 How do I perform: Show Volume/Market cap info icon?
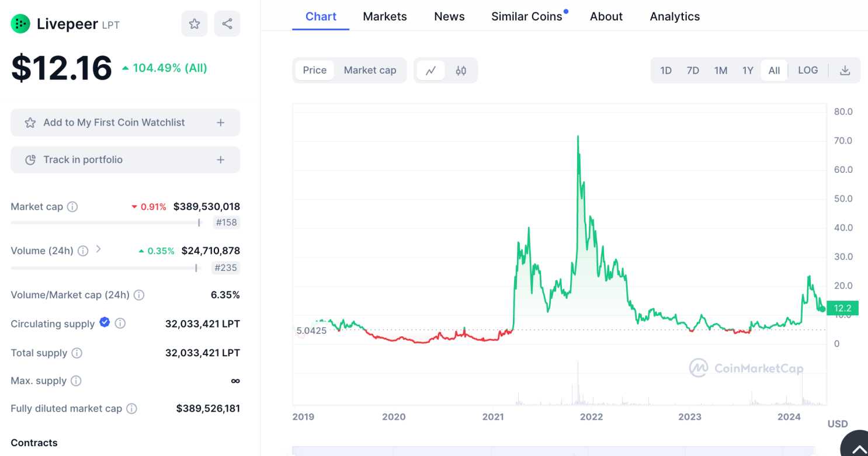click(x=139, y=295)
